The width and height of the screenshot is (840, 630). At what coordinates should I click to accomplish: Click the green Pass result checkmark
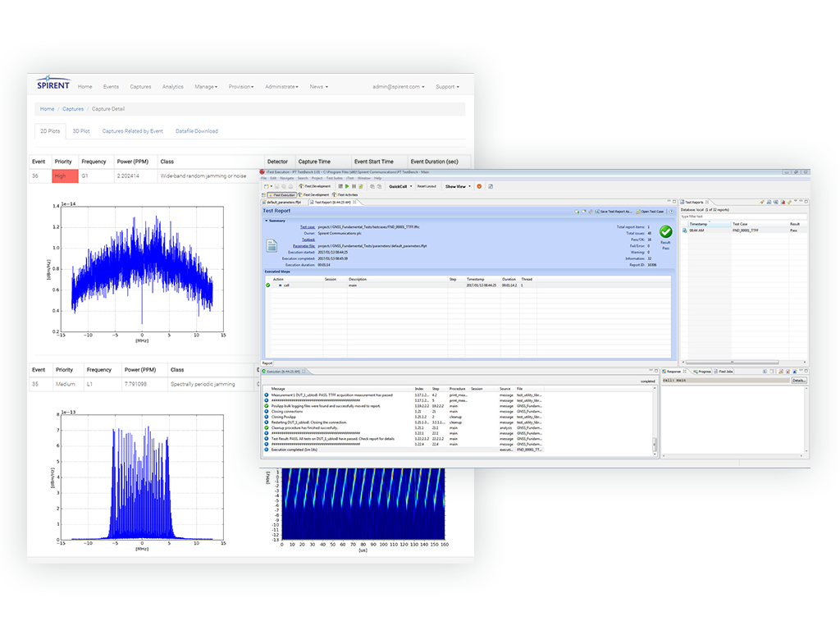665,232
